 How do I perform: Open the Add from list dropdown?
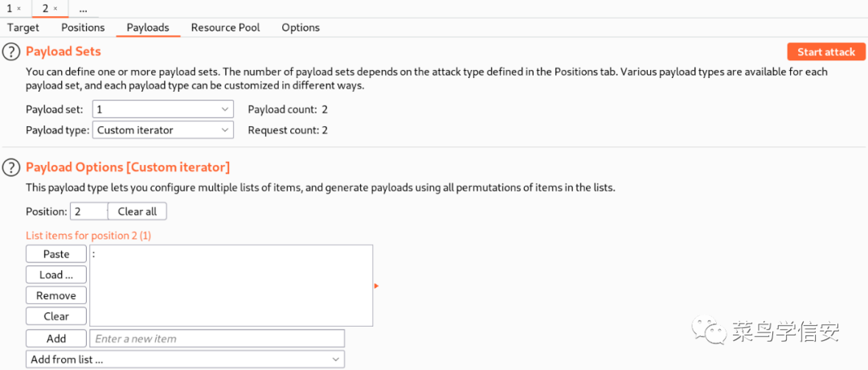coord(185,360)
